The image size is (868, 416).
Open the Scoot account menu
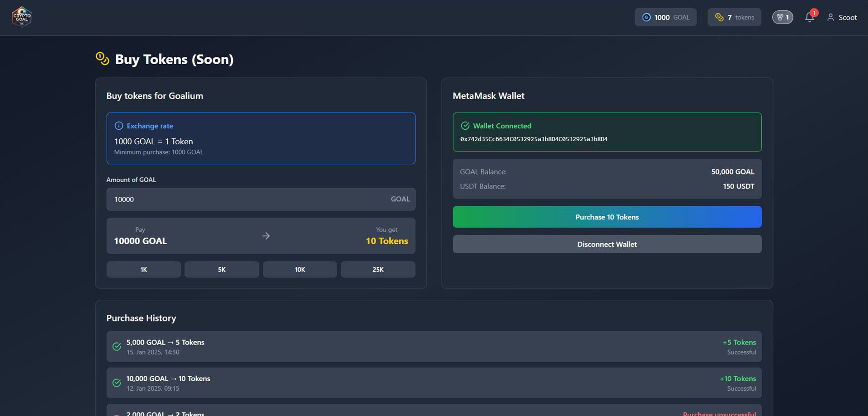click(842, 17)
